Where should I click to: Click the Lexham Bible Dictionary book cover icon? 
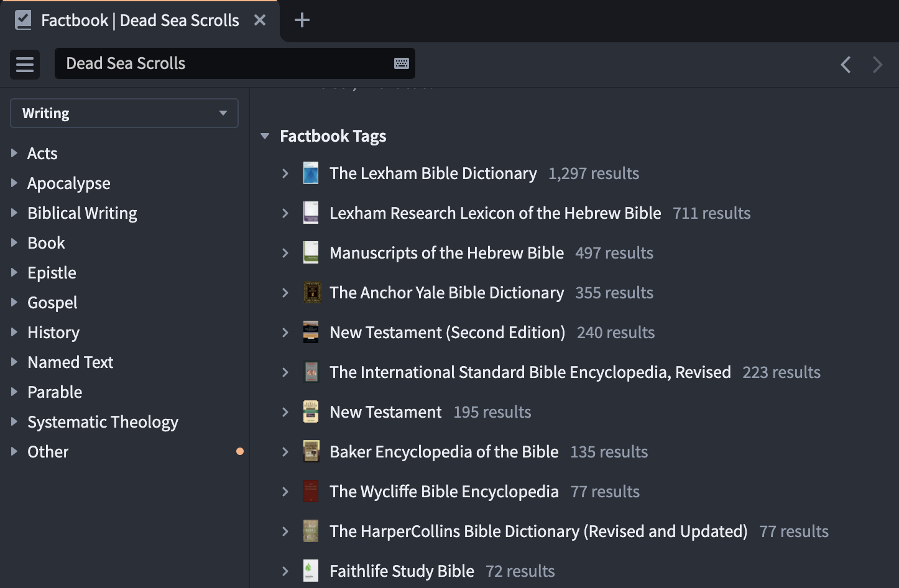(311, 173)
